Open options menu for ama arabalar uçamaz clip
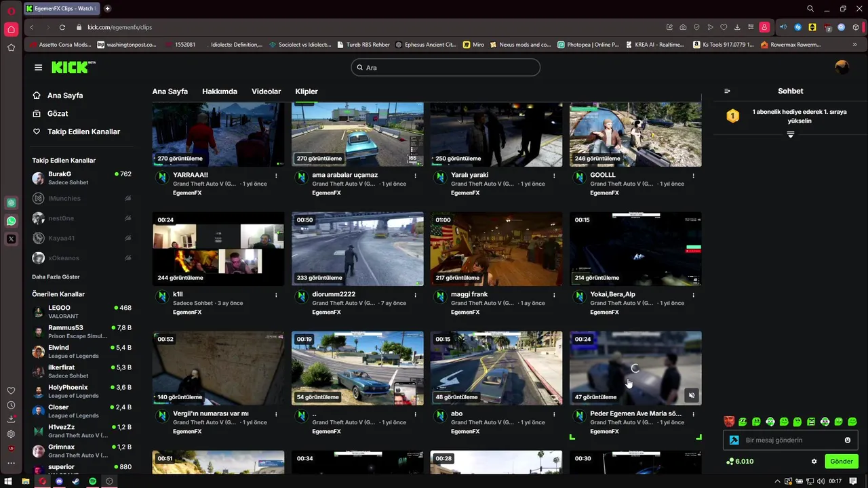The width and height of the screenshot is (868, 488). [415, 176]
